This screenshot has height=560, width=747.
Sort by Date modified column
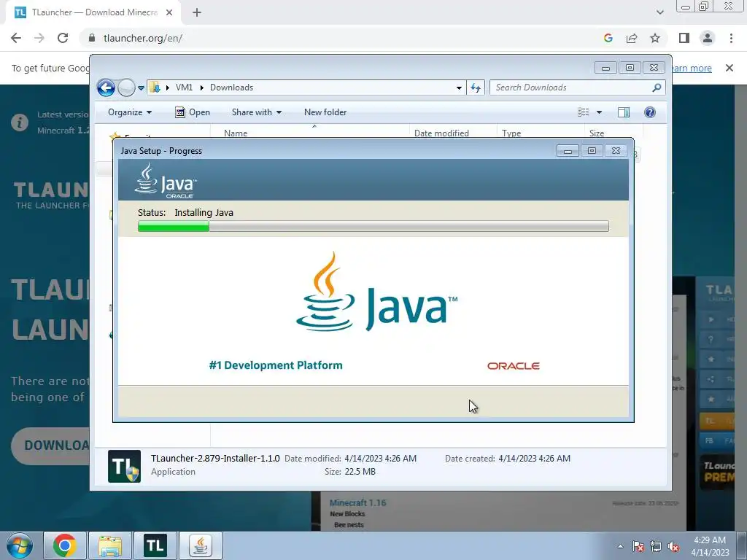pyautogui.click(x=453, y=133)
